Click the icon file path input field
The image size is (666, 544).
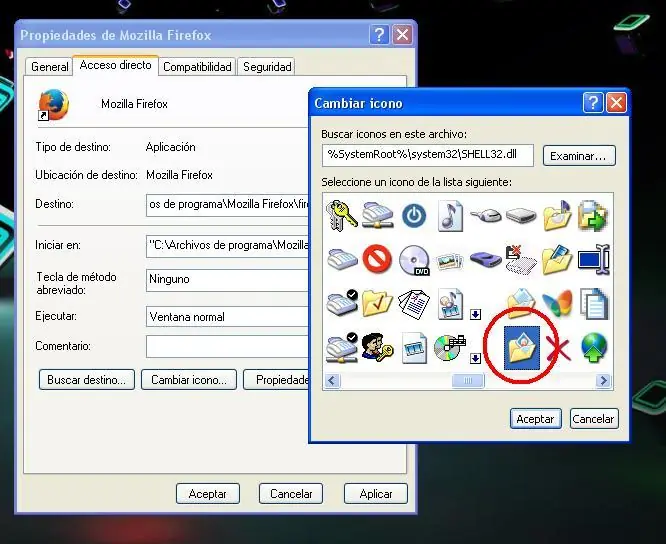(x=427, y=155)
